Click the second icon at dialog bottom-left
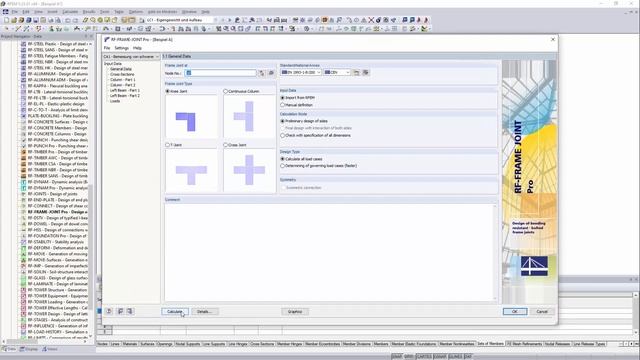Screen dimensions: 640x360 click(120, 311)
